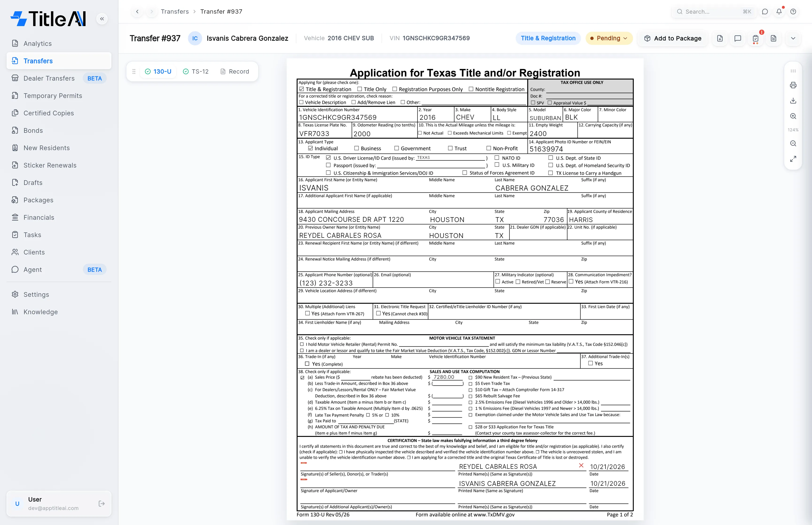Open Temporary Permits in the sidebar
812x525 pixels.
[59, 95]
